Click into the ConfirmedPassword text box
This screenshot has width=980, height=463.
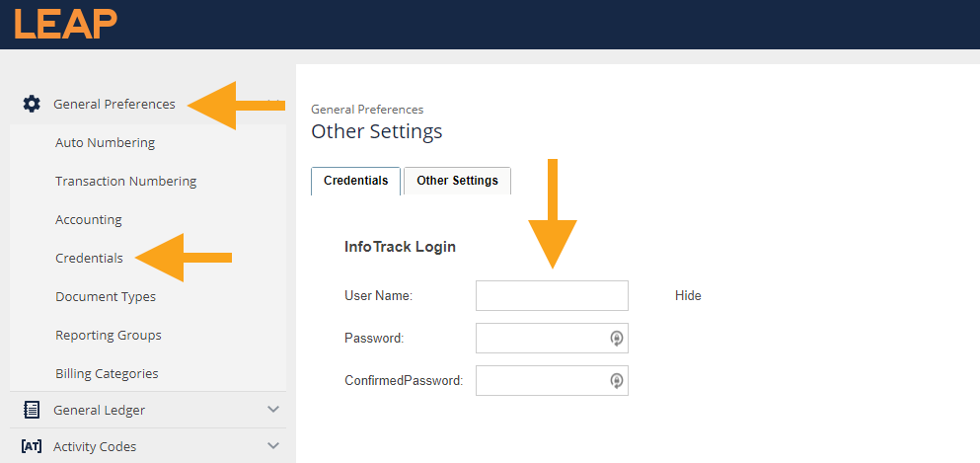click(x=541, y=380)
